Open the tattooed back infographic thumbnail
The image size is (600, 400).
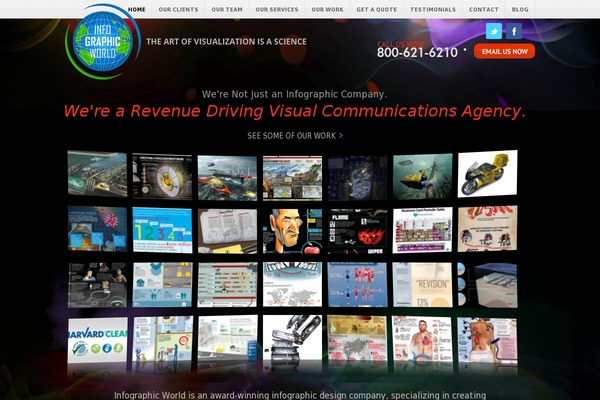[x=488, y=340]
